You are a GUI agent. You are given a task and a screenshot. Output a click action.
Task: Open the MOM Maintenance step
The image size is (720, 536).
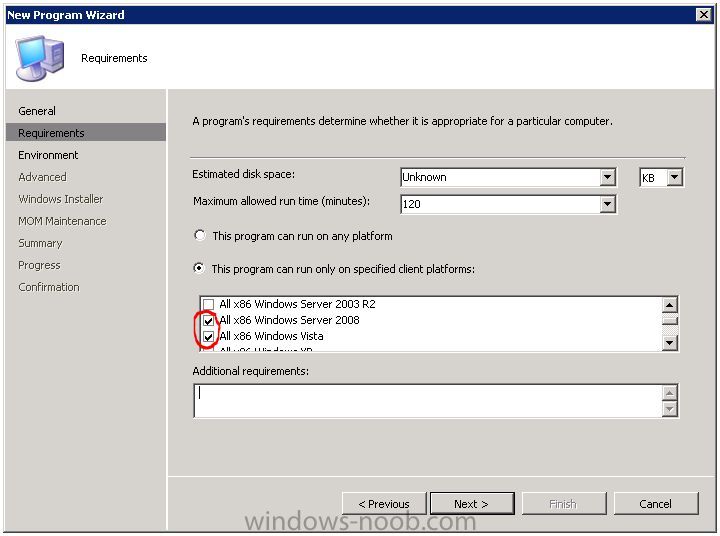click(62, 221)
